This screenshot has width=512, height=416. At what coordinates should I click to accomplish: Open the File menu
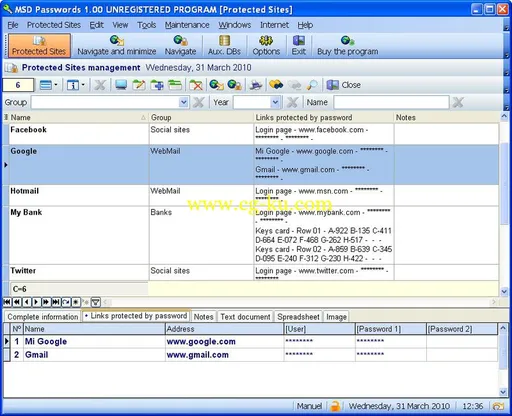click(x=13, y=25)
